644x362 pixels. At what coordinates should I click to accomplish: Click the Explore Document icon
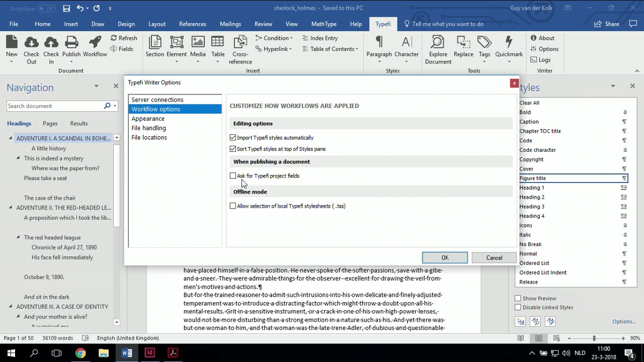tap(438, 42)
